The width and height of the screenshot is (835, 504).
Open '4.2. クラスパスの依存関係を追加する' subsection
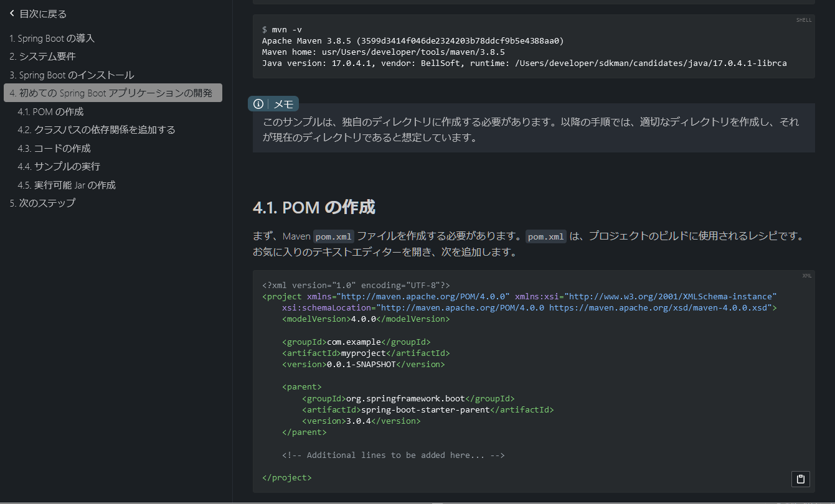coord(97,130)
